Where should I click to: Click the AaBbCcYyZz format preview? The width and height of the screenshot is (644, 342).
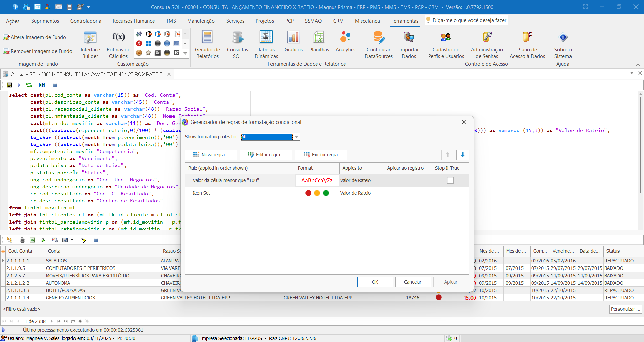pos(316,180)
